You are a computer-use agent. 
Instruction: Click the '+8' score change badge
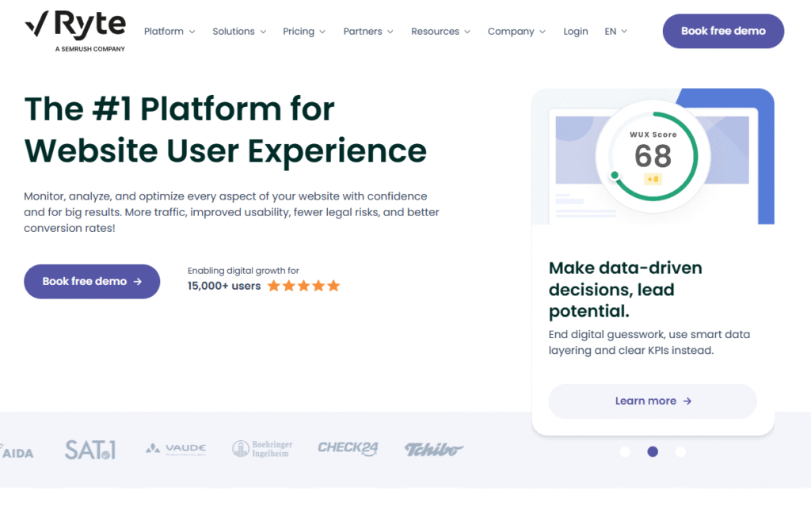(653, 180)
